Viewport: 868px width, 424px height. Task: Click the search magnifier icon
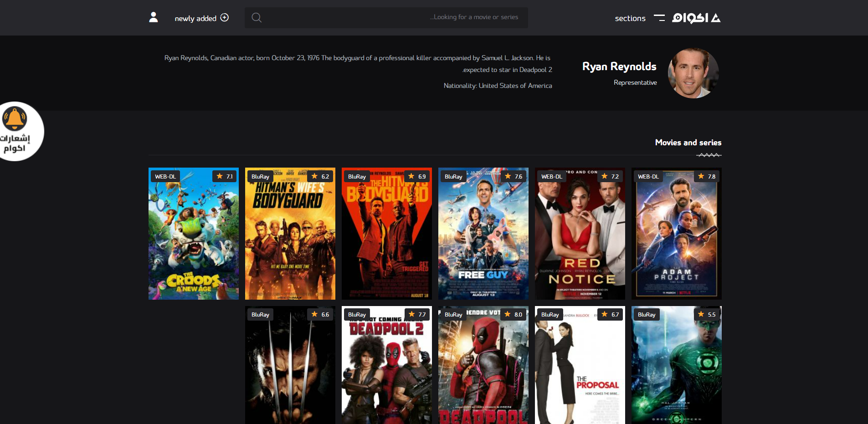tap(257, 17)
